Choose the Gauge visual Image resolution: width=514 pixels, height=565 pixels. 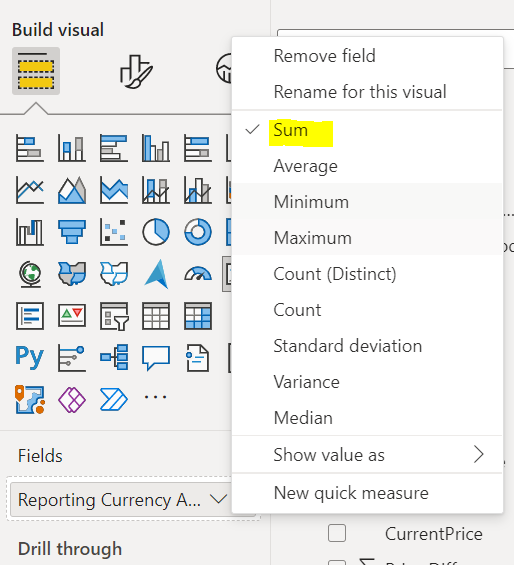click(x=198, y=274)
